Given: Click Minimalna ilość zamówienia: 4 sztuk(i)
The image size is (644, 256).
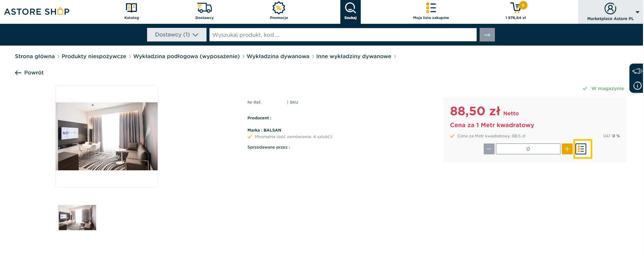Looking at the screenshot, I should click(x=293, y=137).
